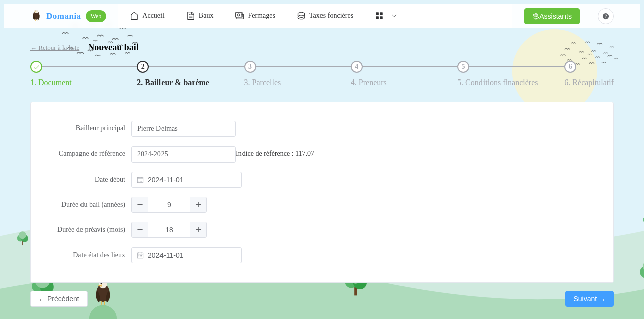Expand the navbar dropdown chevron
This screenshot has height=319, width=644.
pos(394,16)
